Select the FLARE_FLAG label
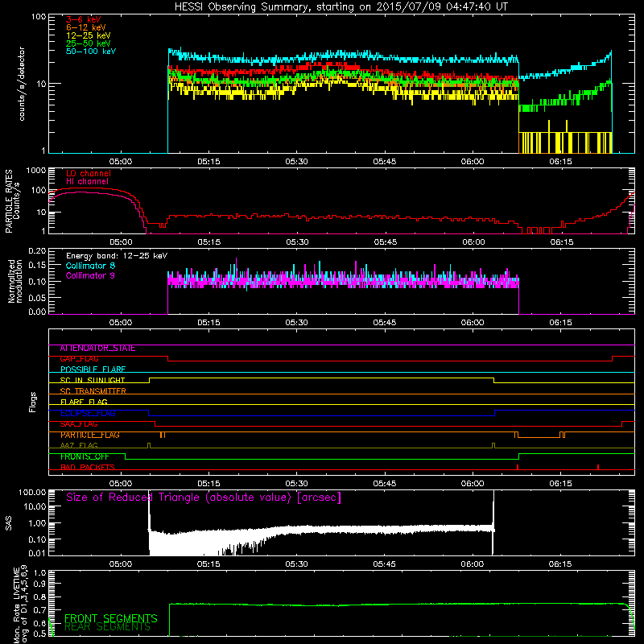 84,402
